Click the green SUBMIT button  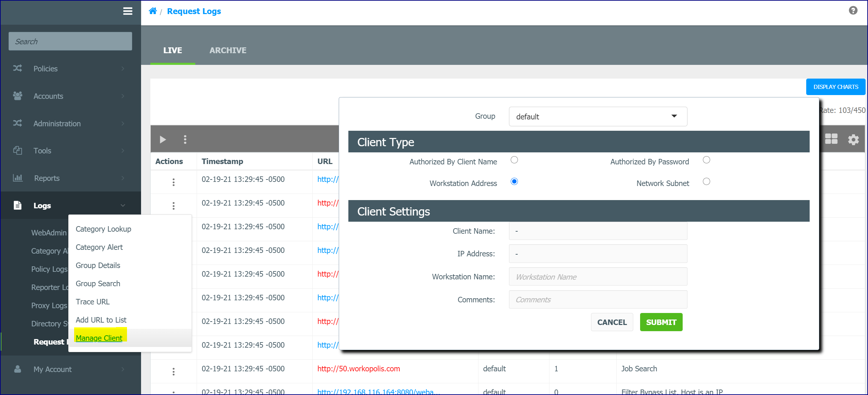coord(661,322)
